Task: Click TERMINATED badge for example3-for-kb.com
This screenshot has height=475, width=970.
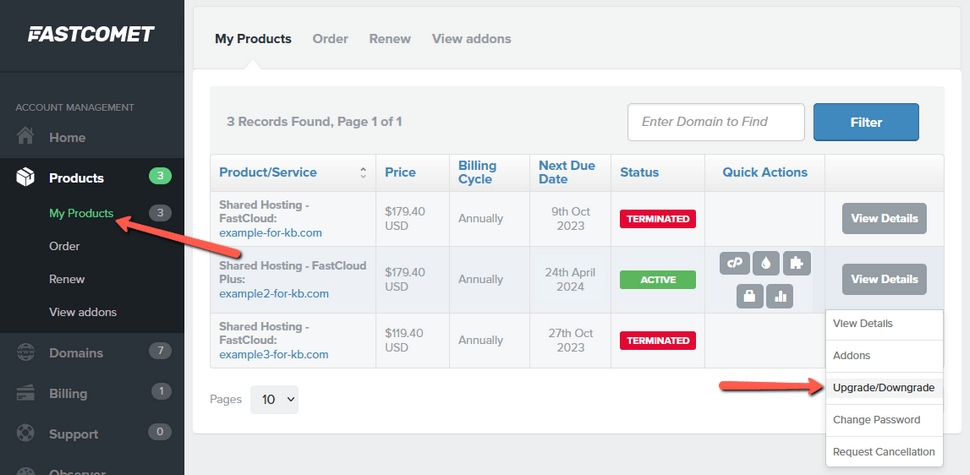Action: [658, 340]
